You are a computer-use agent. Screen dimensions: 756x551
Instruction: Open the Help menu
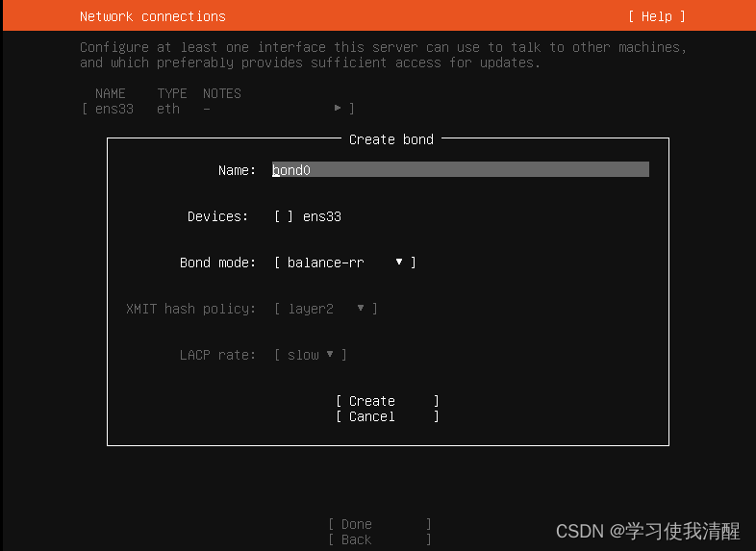point(656,16)
